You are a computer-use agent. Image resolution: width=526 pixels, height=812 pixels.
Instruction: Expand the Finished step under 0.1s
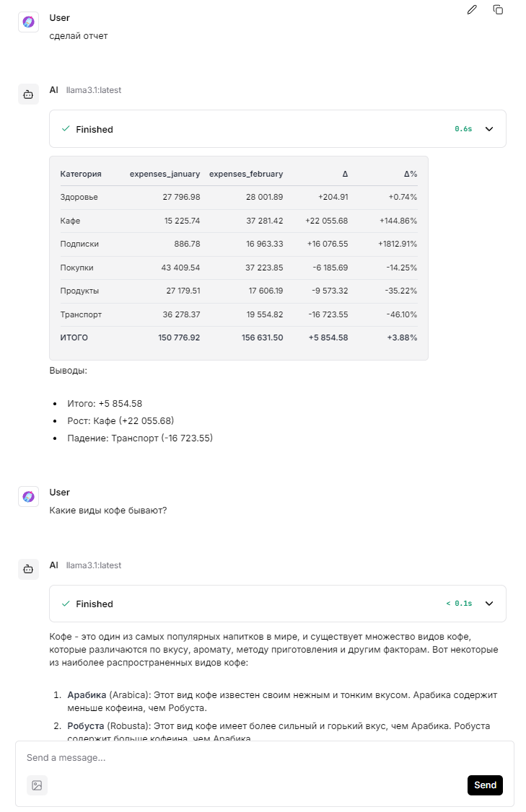click(x=488, y=604)
